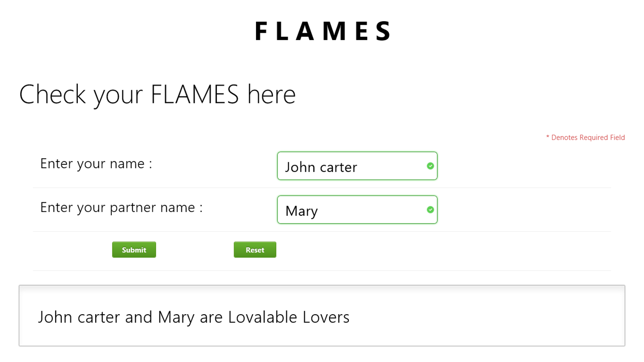Click the "Enter your partner name :" label
The height and width of the screenshot is (362, 644).
(121, 207)
